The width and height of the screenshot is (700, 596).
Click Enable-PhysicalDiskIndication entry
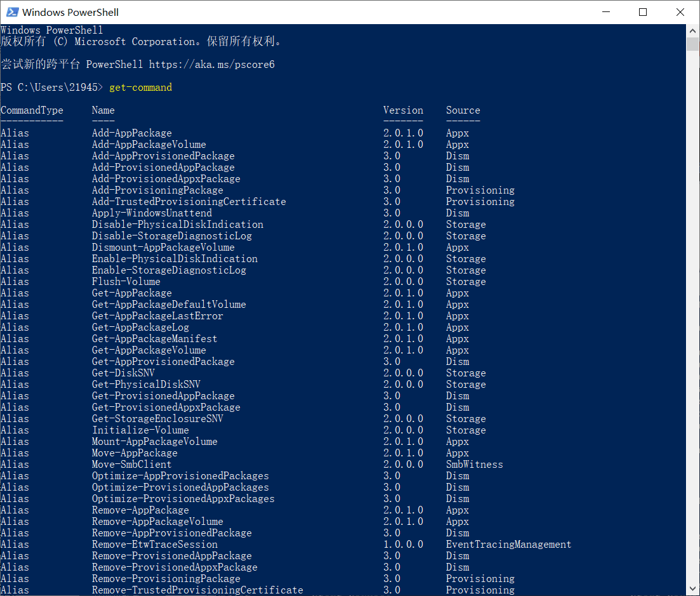[175, 259]
